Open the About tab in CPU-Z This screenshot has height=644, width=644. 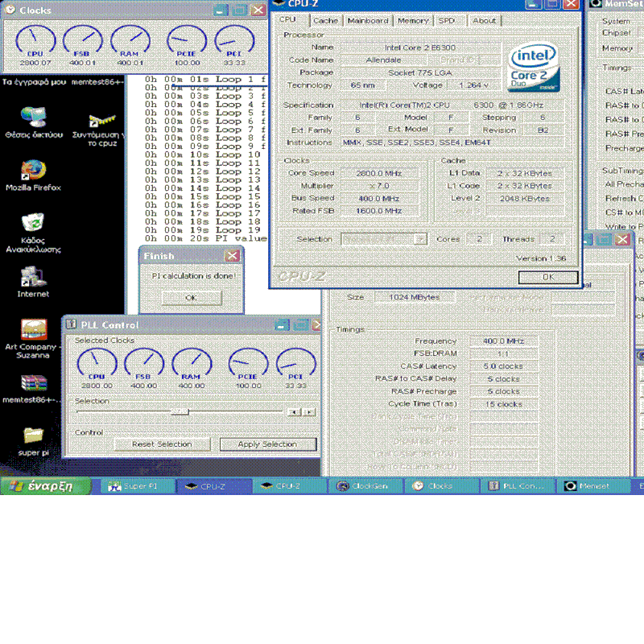[x=485, y=21]
